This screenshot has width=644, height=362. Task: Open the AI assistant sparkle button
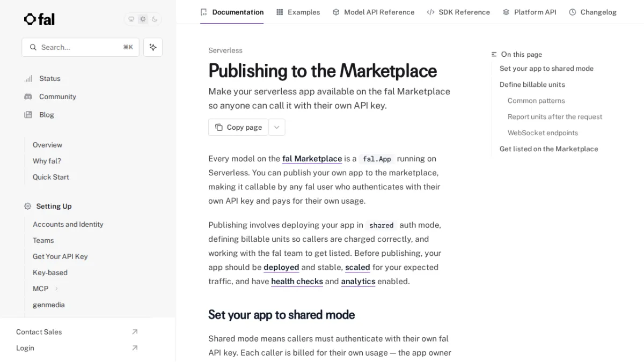(153, 47)
